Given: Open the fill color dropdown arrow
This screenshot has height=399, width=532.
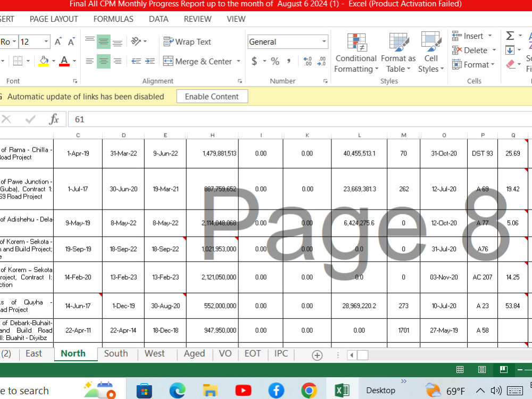Looking at the screenshot, I should (x=54, y=61).
